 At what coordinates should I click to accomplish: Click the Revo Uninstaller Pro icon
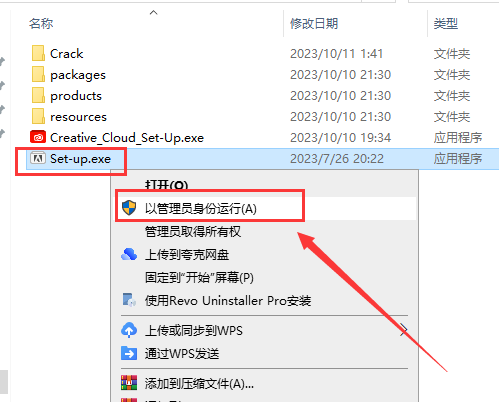(x=129, y=300)
